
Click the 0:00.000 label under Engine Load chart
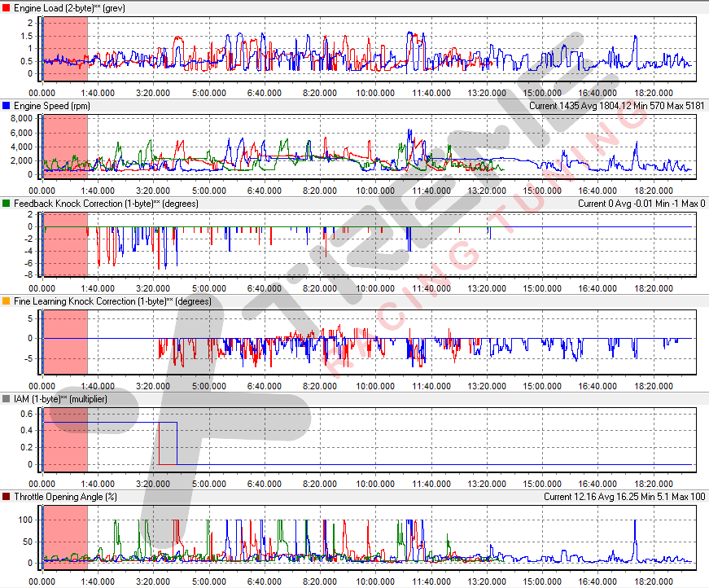(x=42, y=93)
